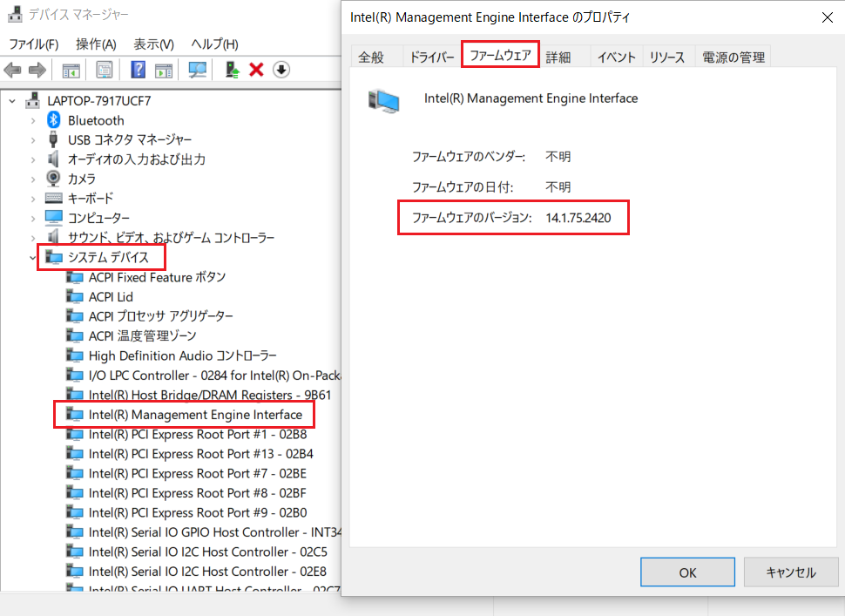
Task: Select PCI Express Root Port #7 - 02BE
Action: point(197,474)
